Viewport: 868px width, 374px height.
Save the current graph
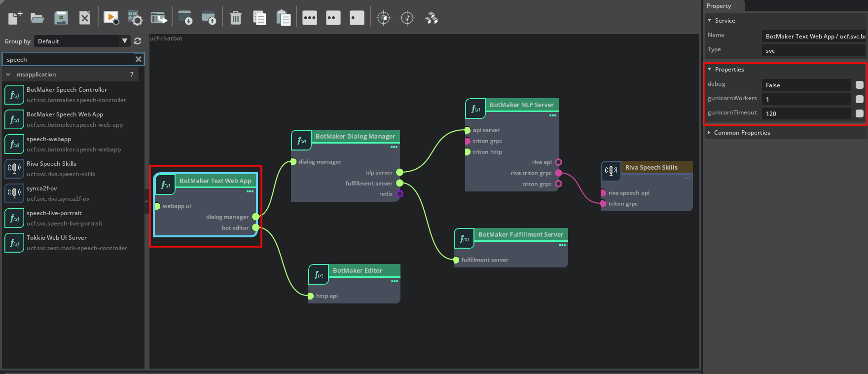tap(61, 18)
